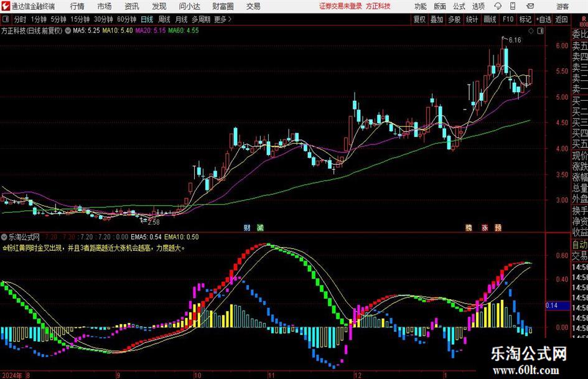Click the EMA5: 0.54 value
Viewport: 588px width, 379px height.
click(146, 236)
